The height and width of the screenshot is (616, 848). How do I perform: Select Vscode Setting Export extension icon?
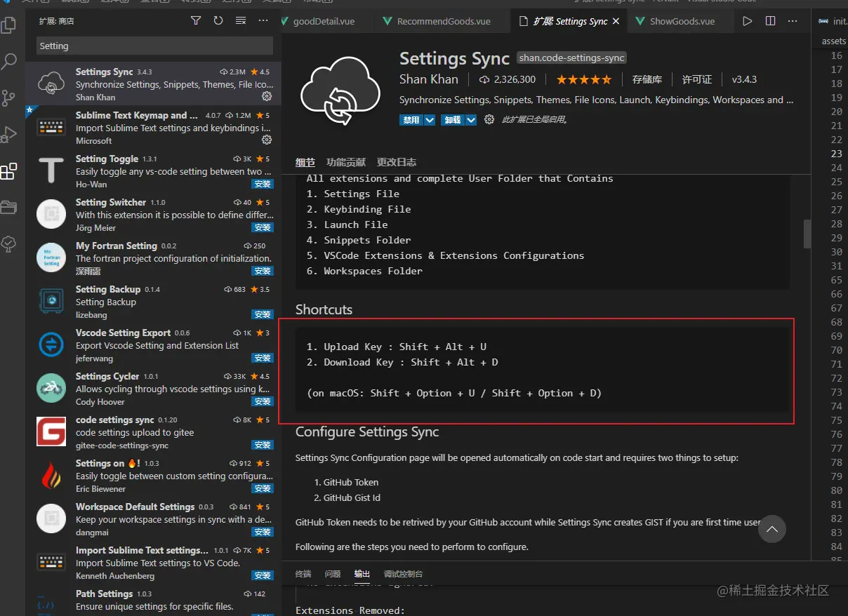coord(51,344)
